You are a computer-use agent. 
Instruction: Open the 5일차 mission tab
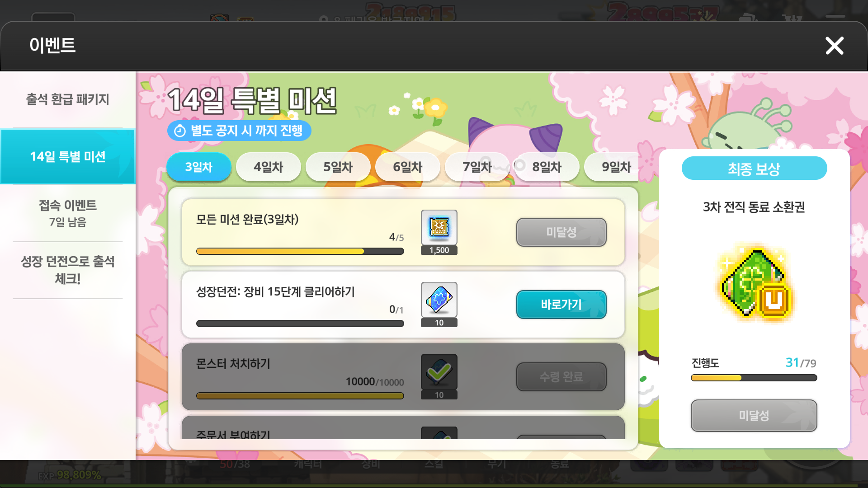point(338,167)
